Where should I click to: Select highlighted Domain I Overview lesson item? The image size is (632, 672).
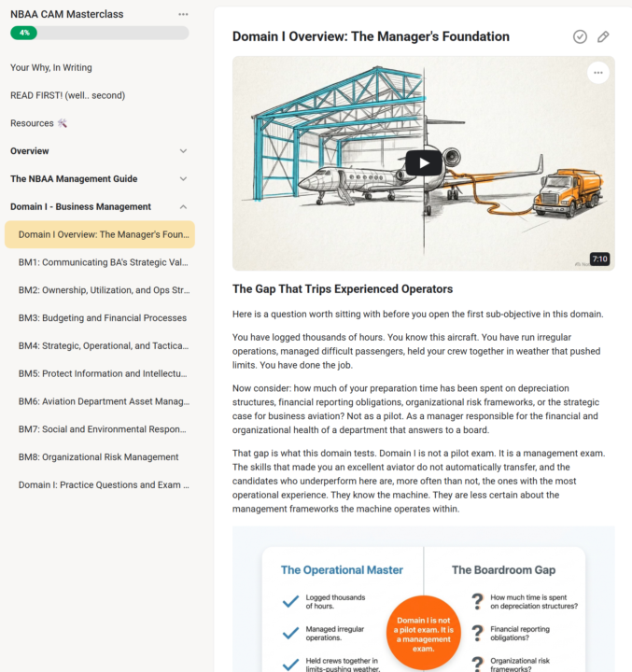(100, 234)
